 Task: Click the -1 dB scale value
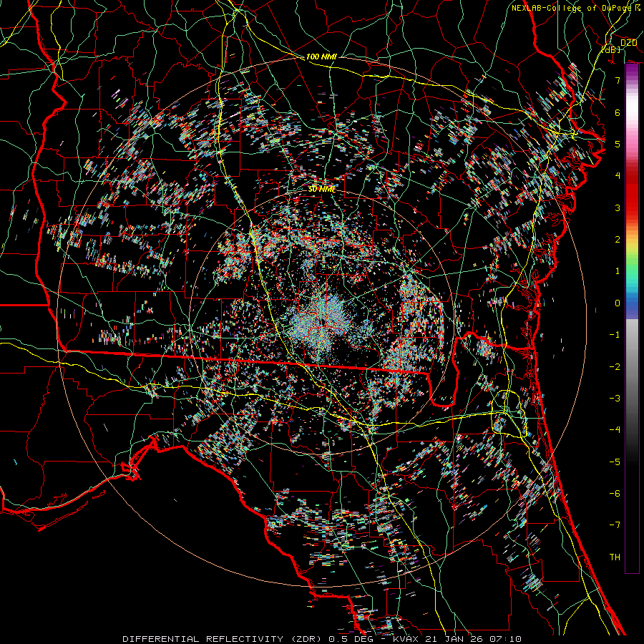point(615,335)
